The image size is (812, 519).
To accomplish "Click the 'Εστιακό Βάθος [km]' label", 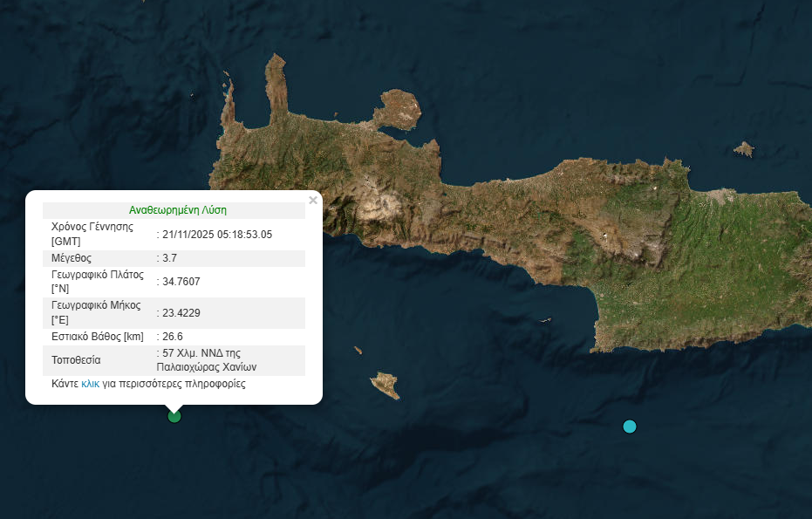I will pos(97,336).
